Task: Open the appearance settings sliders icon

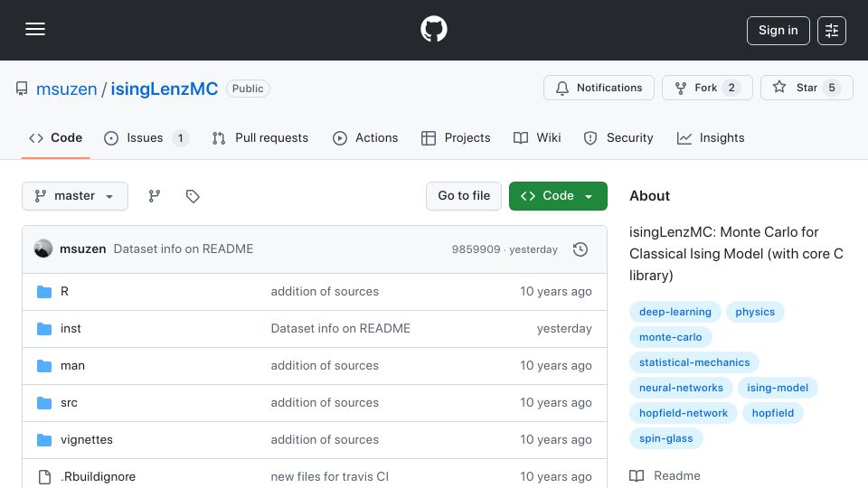Action: click(x=832, y=31)
